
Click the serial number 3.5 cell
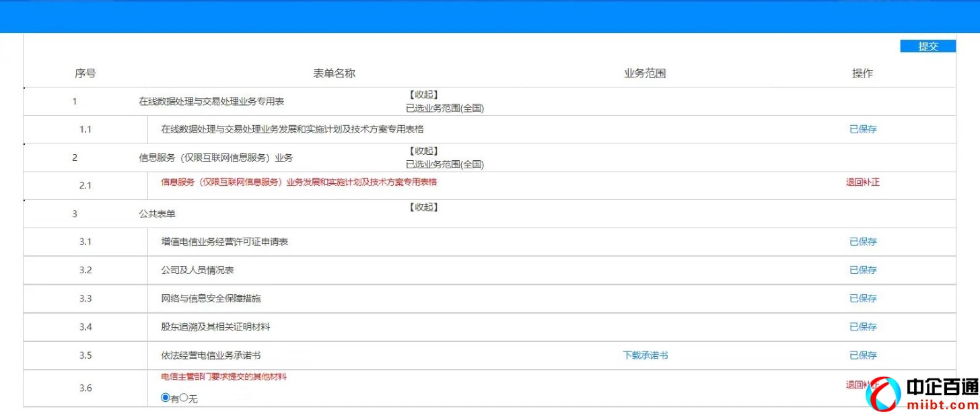(x=85, y=355)
